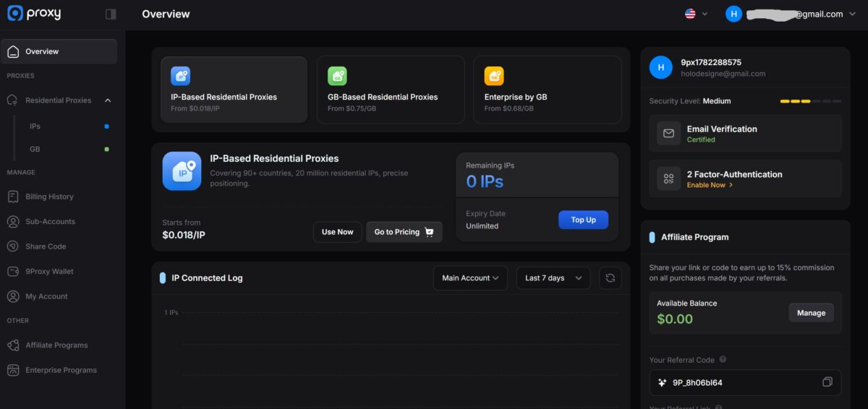Click the Certified status text
The height and width of the screenshot is (409, 868).
point(701,139)
